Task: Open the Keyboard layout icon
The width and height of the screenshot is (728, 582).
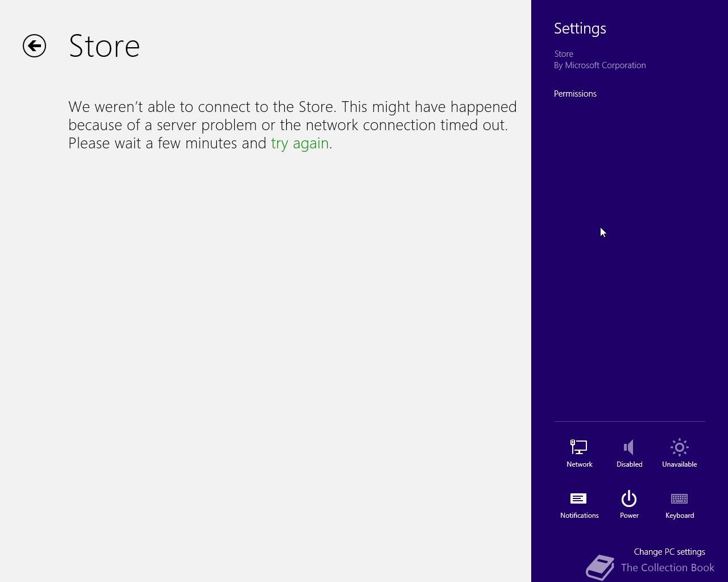Action: tap(679, 498)
